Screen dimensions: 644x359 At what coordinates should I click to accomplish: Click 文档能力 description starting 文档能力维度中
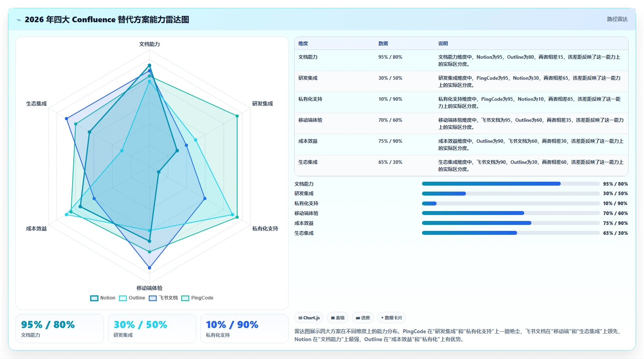click(529, 60)
